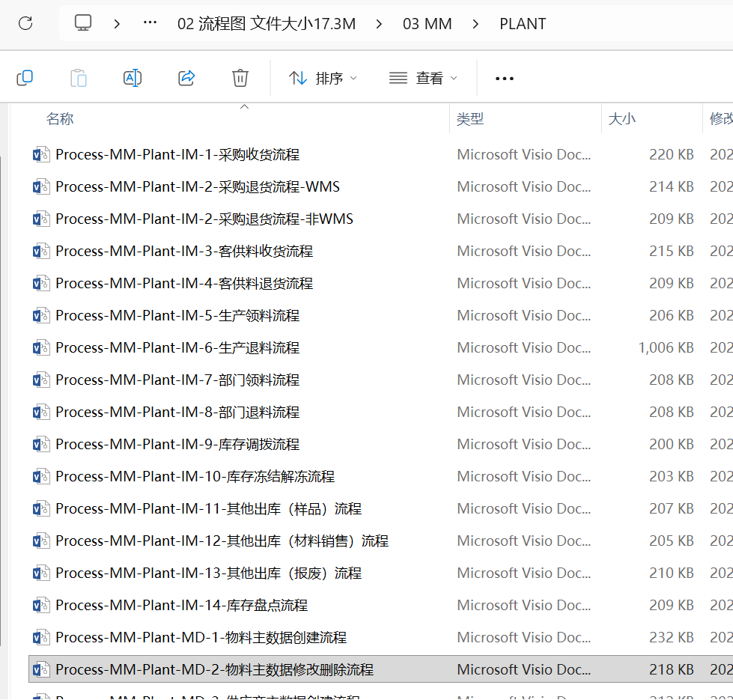This screenshot has width=733, height=700.
Task: Click the Refresh icon in address bar
Action: click(x=25, y=23)
